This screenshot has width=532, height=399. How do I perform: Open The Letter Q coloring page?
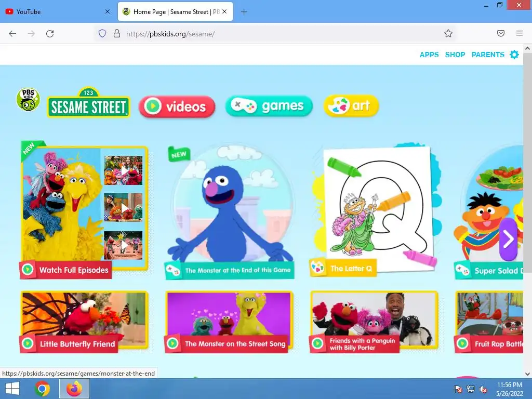click(375, 209)
